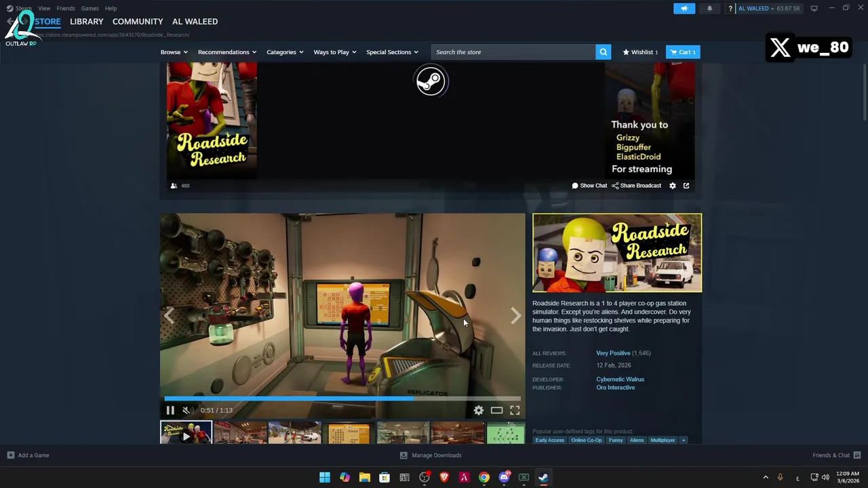
Task: Expand Special Sections dropdown
Action: (x=392, y=52)
